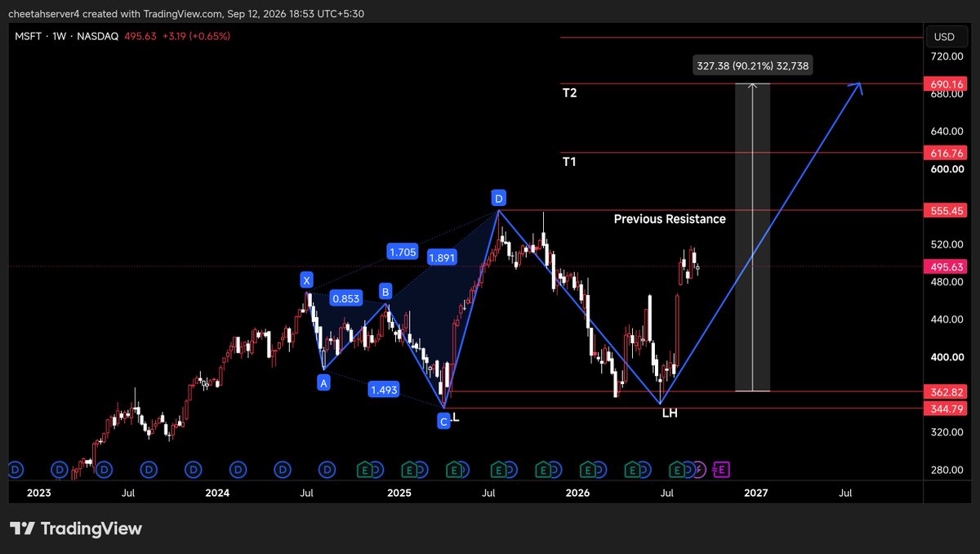The width and height of the screenshot is (980, 554).
Task: Click the 720.00 price axis label
Action: pyautogui.click(x=947, y=56)
